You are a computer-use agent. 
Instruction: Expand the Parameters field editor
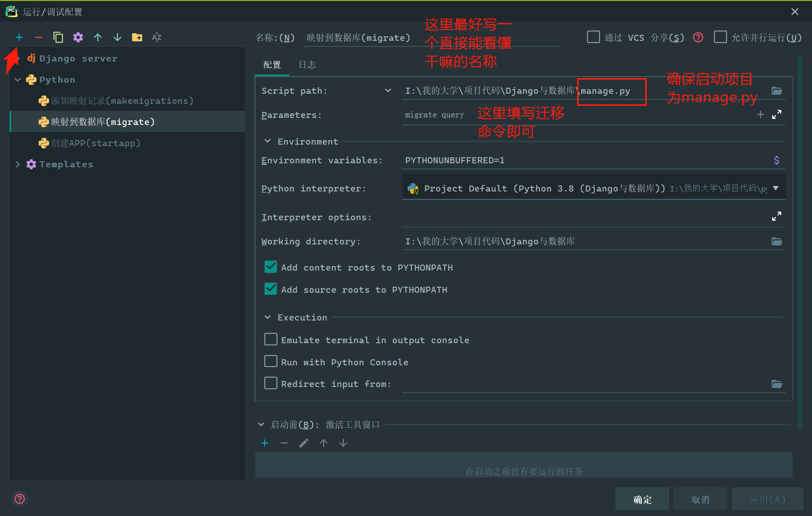[776, 114]
